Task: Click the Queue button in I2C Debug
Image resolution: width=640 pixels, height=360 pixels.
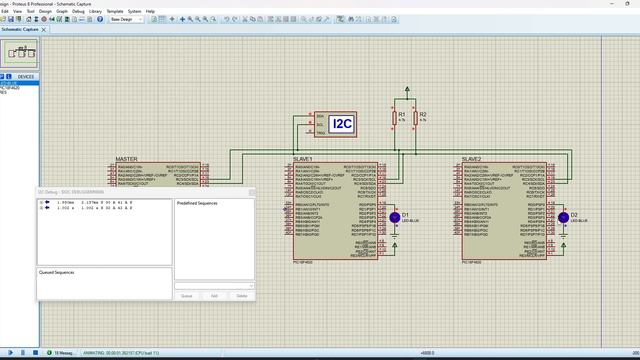Action: tap(187, 296)
